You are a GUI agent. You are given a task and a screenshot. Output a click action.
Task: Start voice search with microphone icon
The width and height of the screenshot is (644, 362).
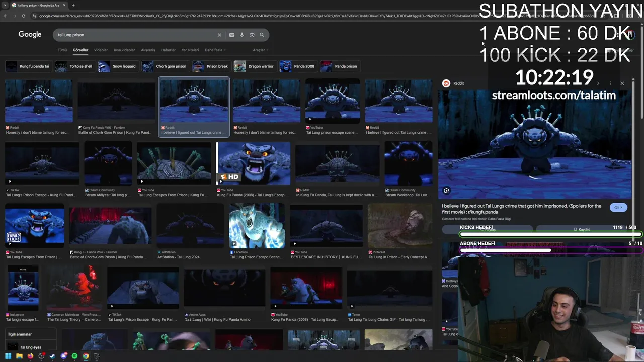tap(242, 35)
